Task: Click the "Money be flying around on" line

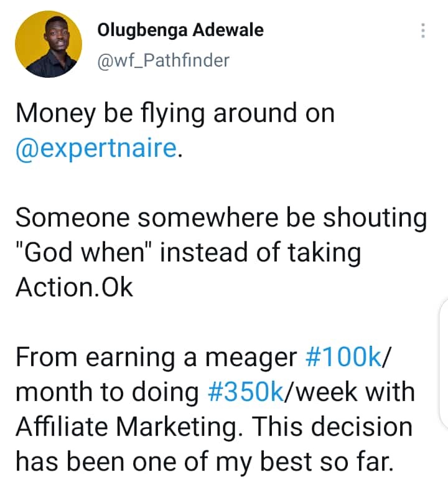Action: click(x=175, y=114)
